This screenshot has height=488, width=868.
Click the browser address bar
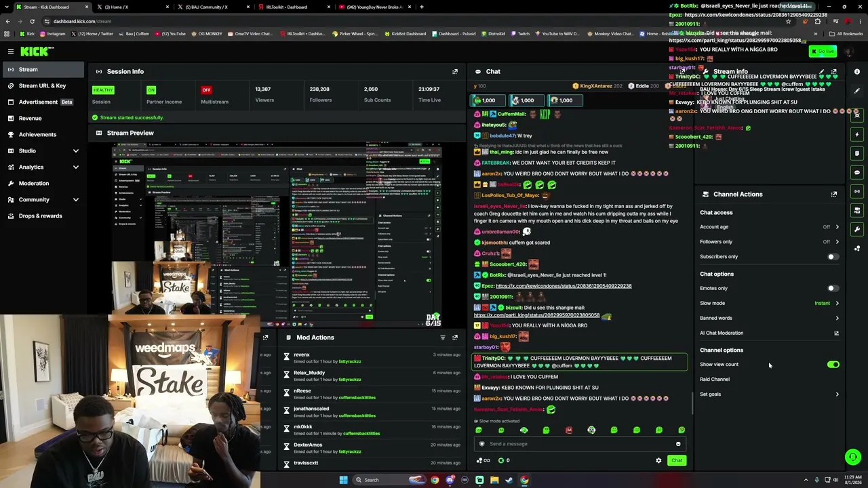pos(407,21)
